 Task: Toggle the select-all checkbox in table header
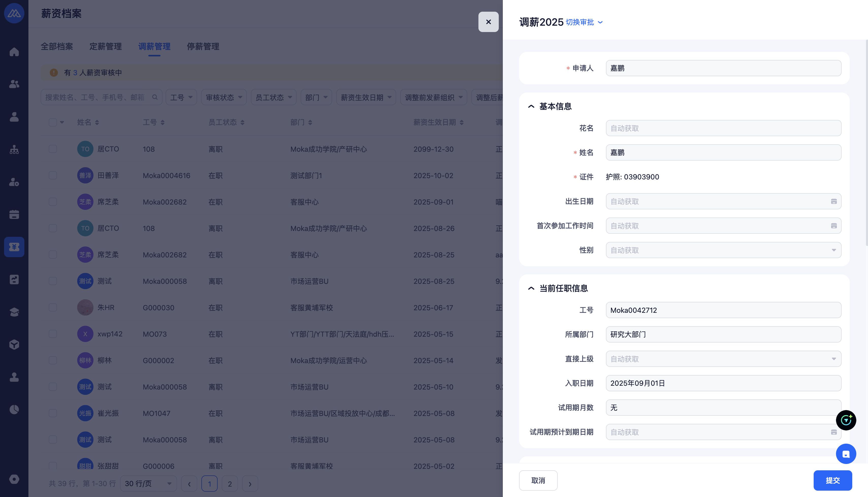(x=53, y=122)
